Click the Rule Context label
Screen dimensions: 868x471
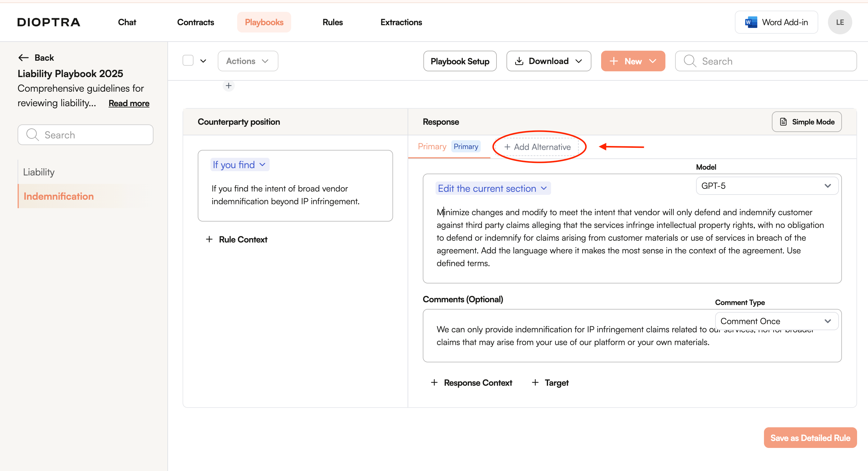pyautogui.click(x=243, y=239)
